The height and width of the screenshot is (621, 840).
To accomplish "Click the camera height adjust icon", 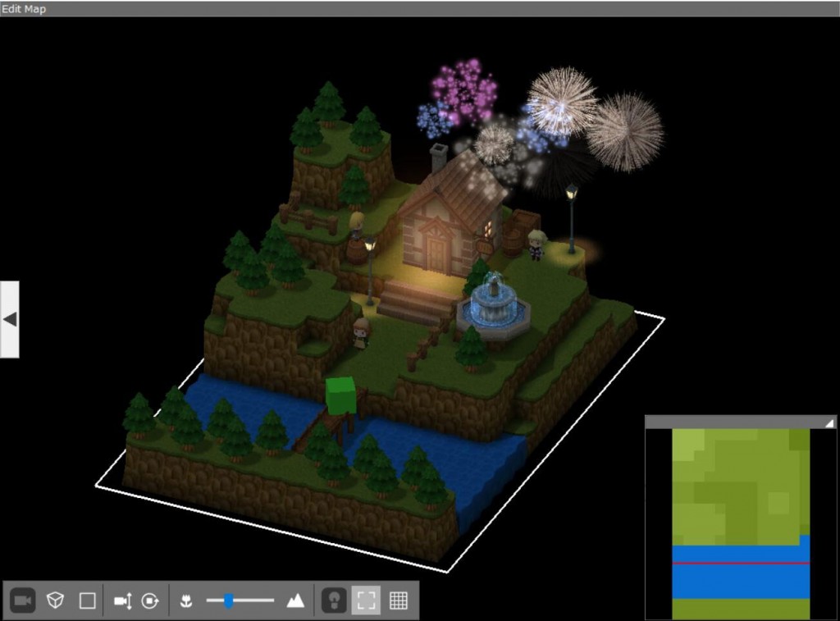I will click(x=123, y=600).
